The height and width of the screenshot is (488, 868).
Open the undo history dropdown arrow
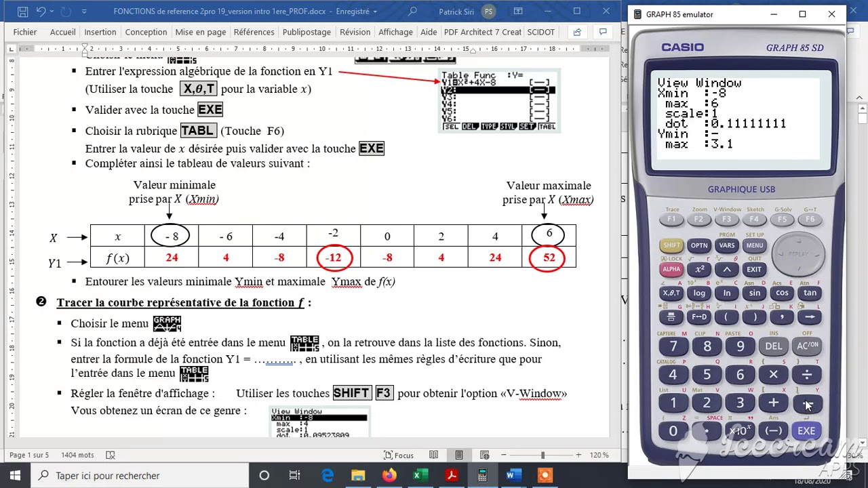tap(53, 12)
